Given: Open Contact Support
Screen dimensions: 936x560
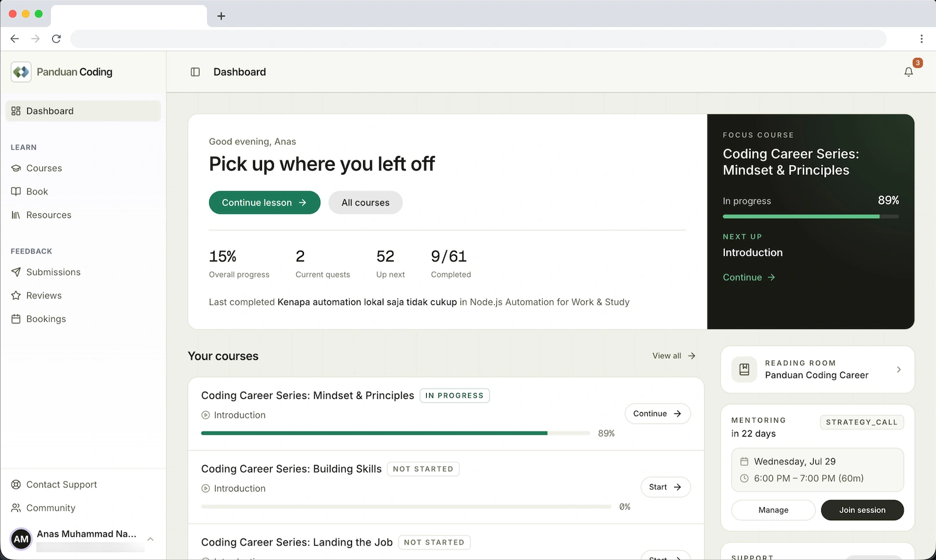Looking at the screenshot, I should click(x=83, y=485).
